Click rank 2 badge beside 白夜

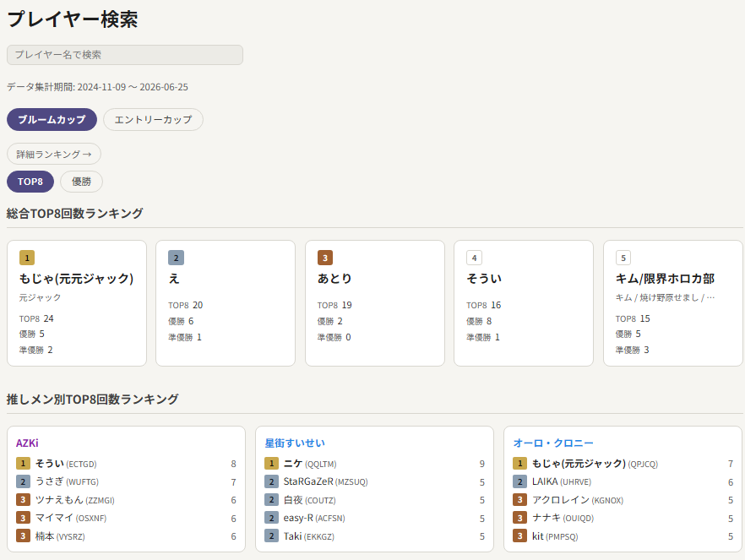click(271, 500)
